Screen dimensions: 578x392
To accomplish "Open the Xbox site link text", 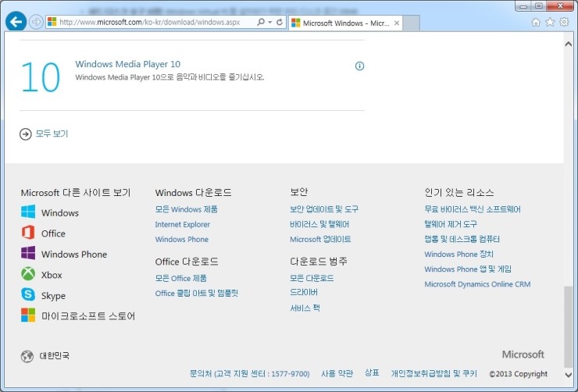I will click(52, 275).
